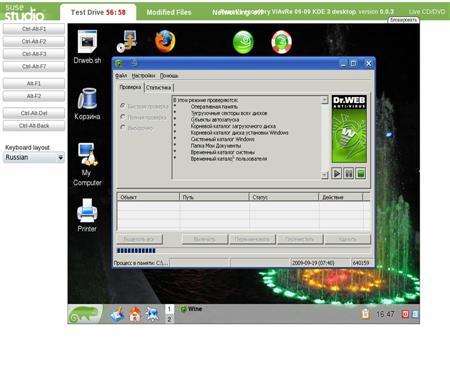Screen dimensions: 450x384
Task: Open the Помощь menu
Action: [x=169, y=76]
